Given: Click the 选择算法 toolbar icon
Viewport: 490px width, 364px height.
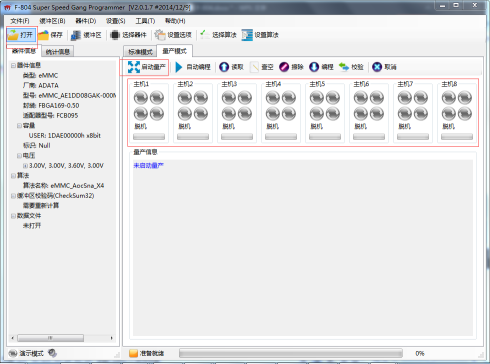Looking at the screenshot, I should [x=205, y=35].
